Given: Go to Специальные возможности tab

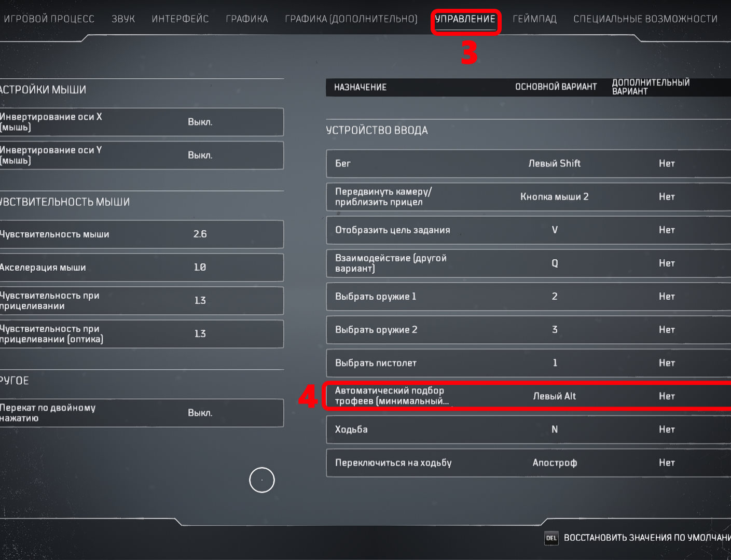Looking at the screenshot, I should pos(645,19).
